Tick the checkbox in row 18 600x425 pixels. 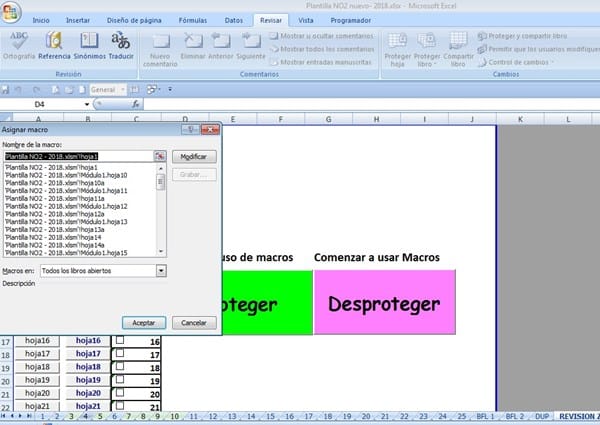click(120, 366)
